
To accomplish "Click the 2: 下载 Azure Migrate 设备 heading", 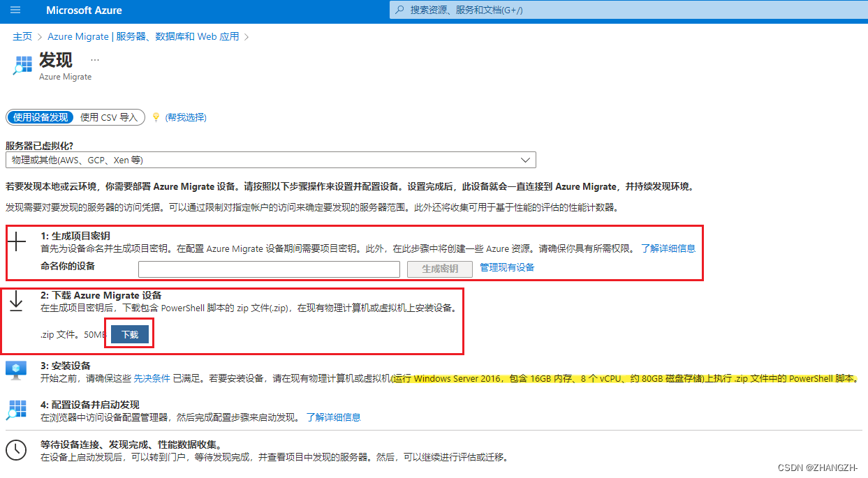I will coord(101,295).
